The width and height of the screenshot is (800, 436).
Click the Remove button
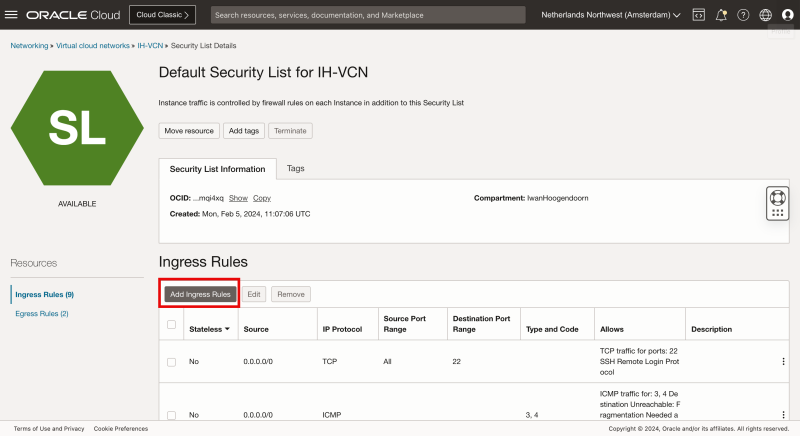pyautogui.click(x=291, y=294)
